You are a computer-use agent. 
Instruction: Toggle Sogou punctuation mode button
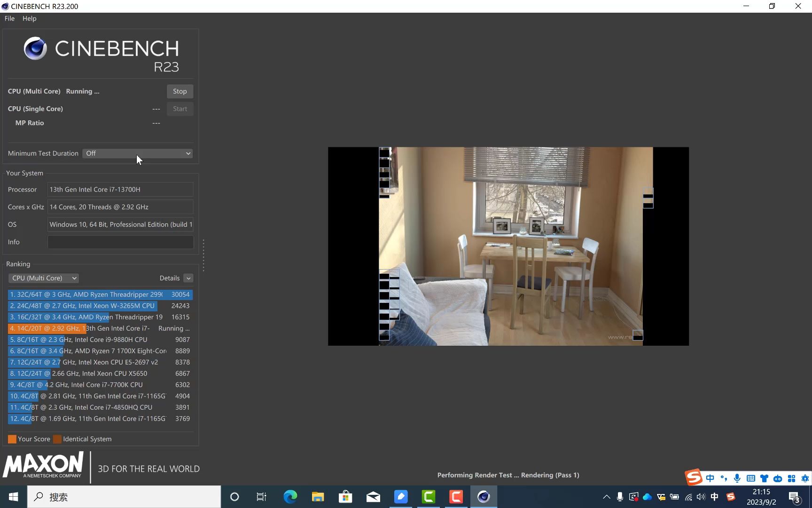point(724,478)
